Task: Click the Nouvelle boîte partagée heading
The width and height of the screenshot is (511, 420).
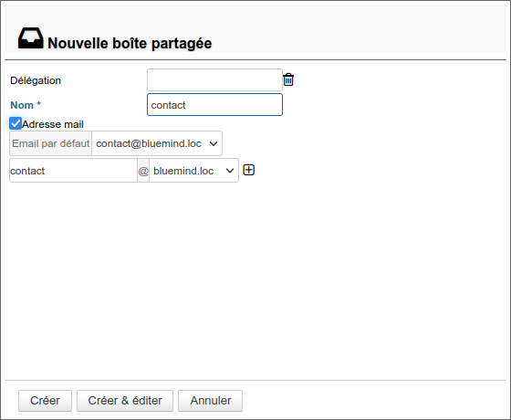Action: click(130, 44)
